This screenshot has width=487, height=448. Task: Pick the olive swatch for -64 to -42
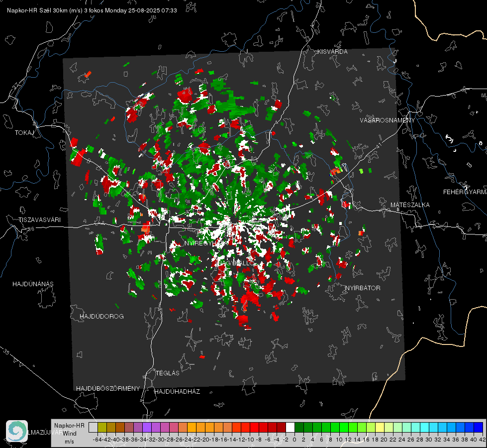click(x=102, y=427)
